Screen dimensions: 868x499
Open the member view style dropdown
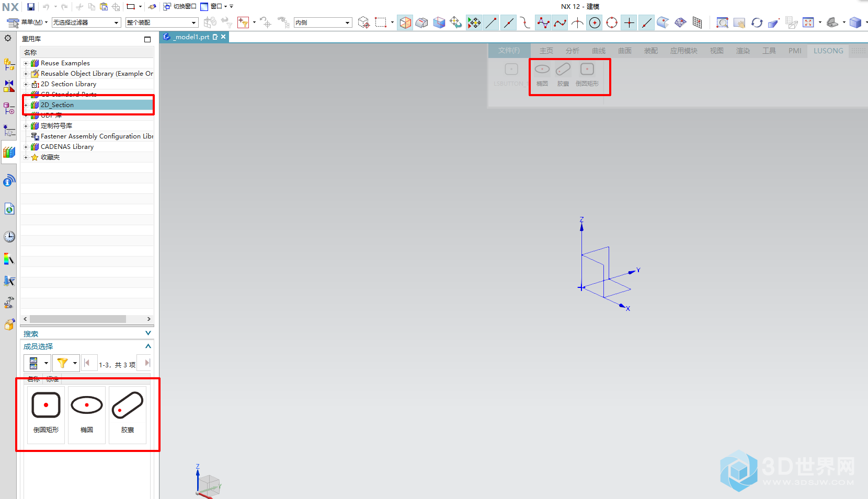(x=37, y=363)
